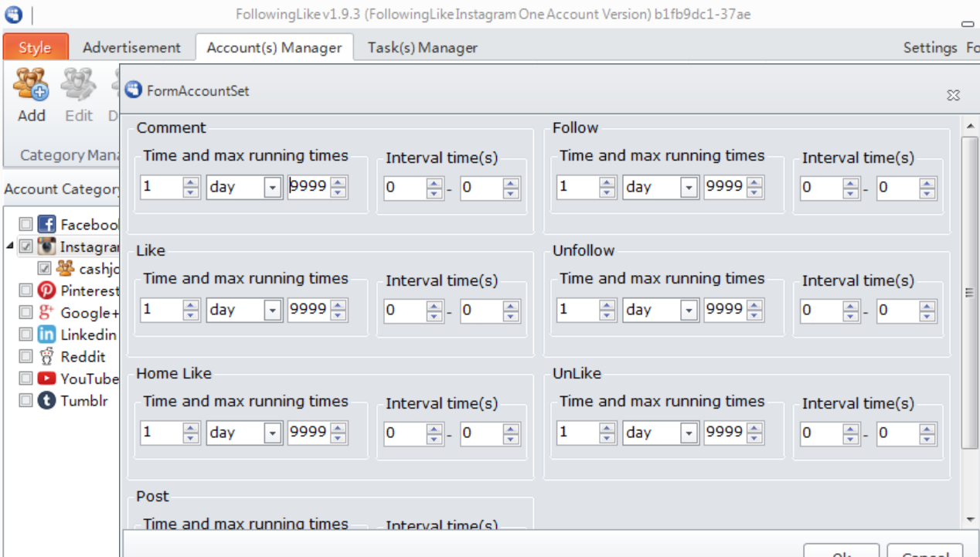Open the Comment time unit dropdown
This screenshot has width=980, height=557.
(x=272, y=188)
